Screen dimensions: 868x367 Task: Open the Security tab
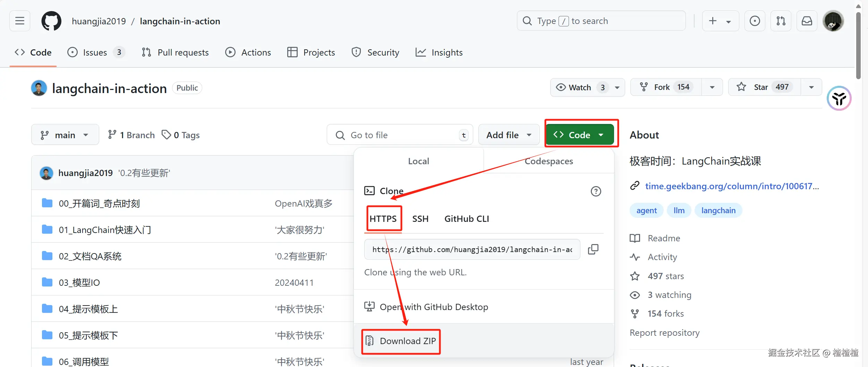tap(375, 52)
